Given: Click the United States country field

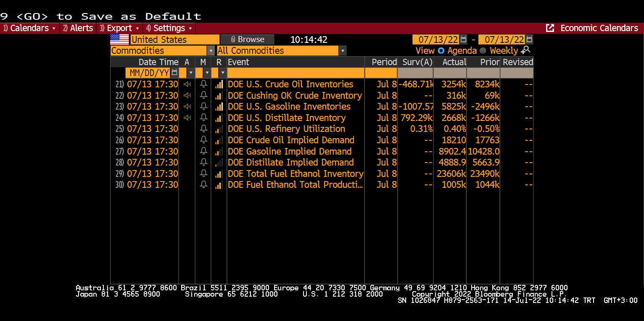Looking at the screenshot, I should 175,39.
